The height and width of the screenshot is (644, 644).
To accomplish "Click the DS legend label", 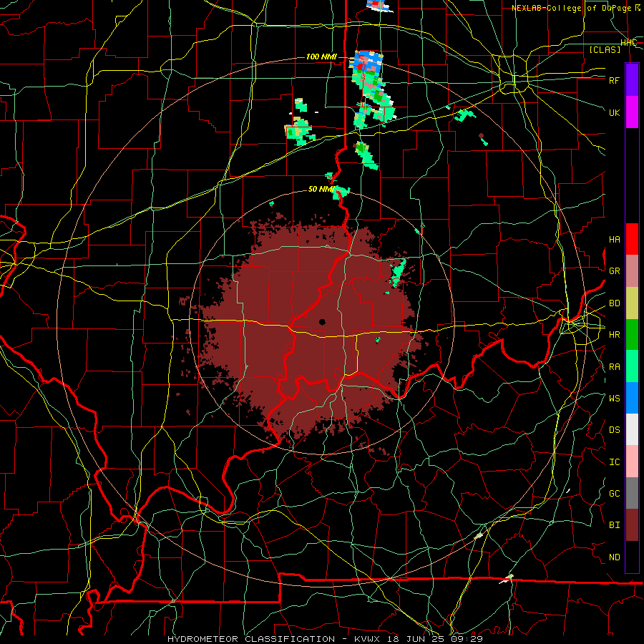I will point(614,430).
